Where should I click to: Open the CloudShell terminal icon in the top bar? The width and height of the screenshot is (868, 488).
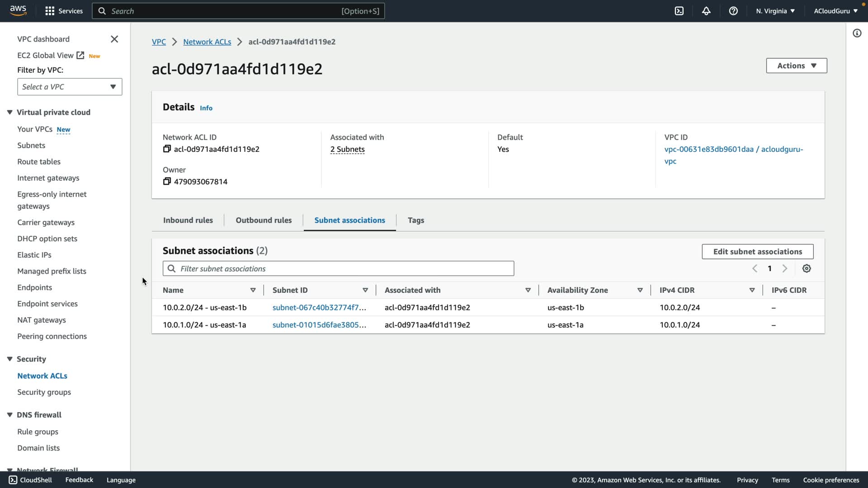click(679, 11)
